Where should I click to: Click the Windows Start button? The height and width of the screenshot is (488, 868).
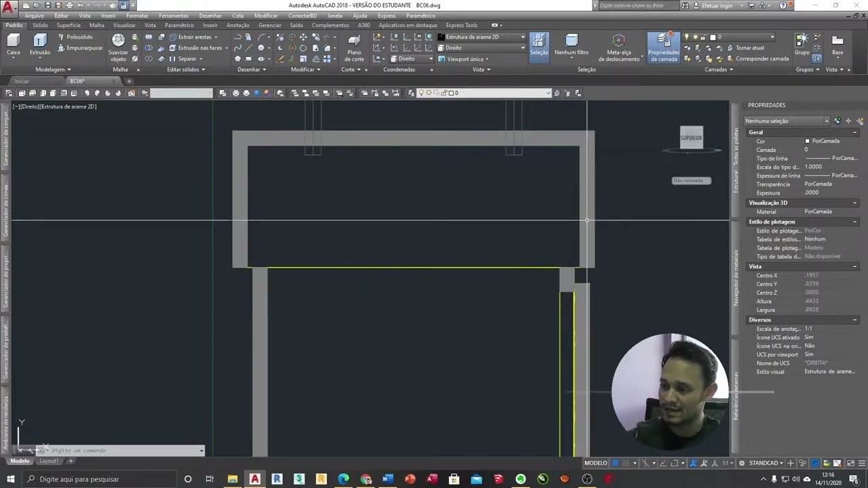click(x=11, y=479)
